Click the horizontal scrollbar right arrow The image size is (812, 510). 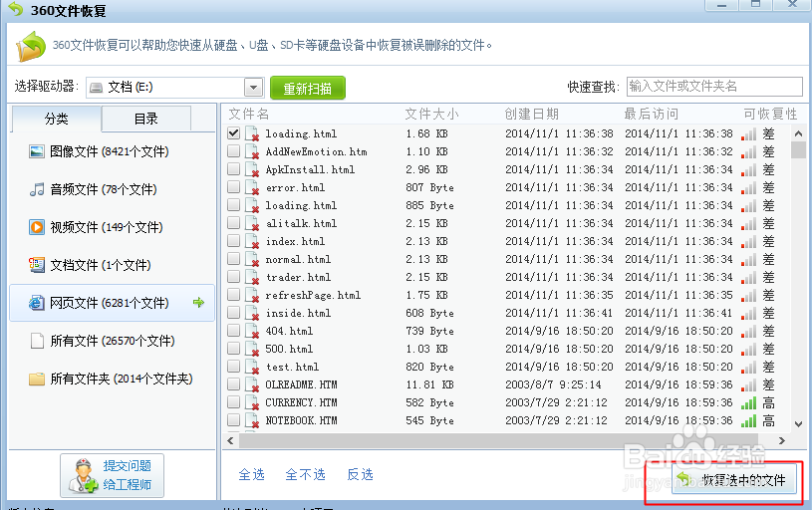pyautogui.click(x=782, y=441)
